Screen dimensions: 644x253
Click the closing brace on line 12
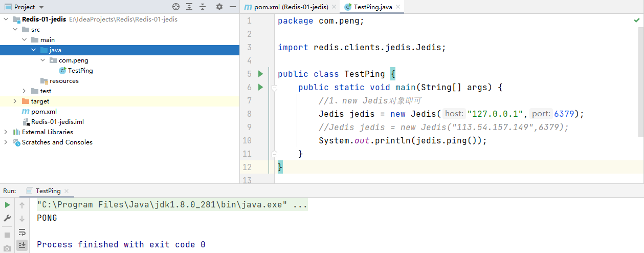(x=280, y=167)
